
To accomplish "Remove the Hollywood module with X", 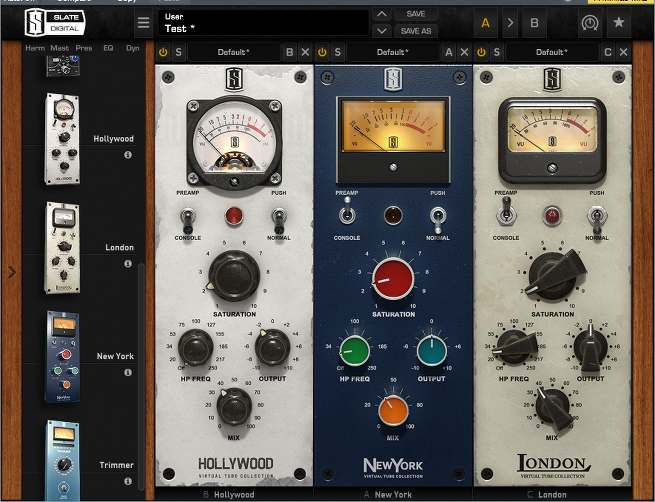I will click(x=305, y=52).
